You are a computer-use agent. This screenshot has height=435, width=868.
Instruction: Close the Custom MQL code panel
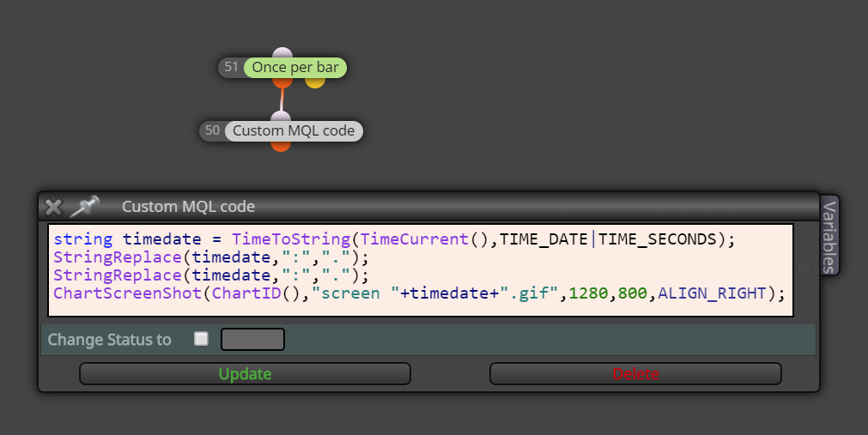53,208
